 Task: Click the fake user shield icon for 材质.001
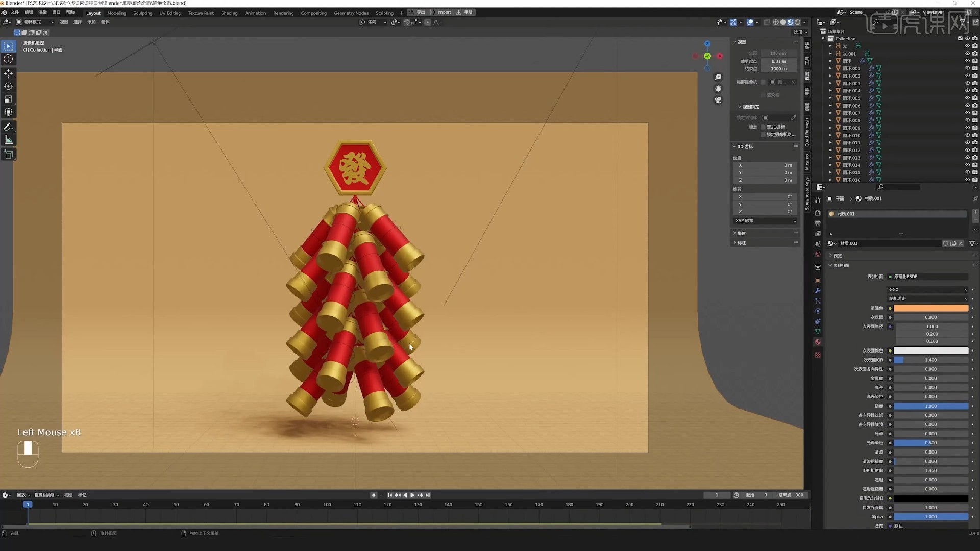click(x=945, y=244)
